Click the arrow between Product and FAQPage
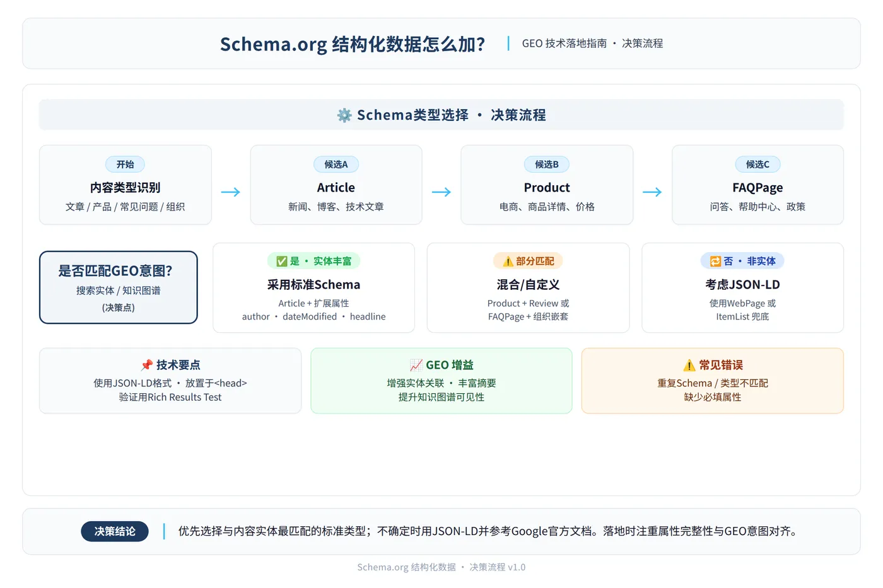This screenshot has height=588, width=883. [x=652, y=192]
